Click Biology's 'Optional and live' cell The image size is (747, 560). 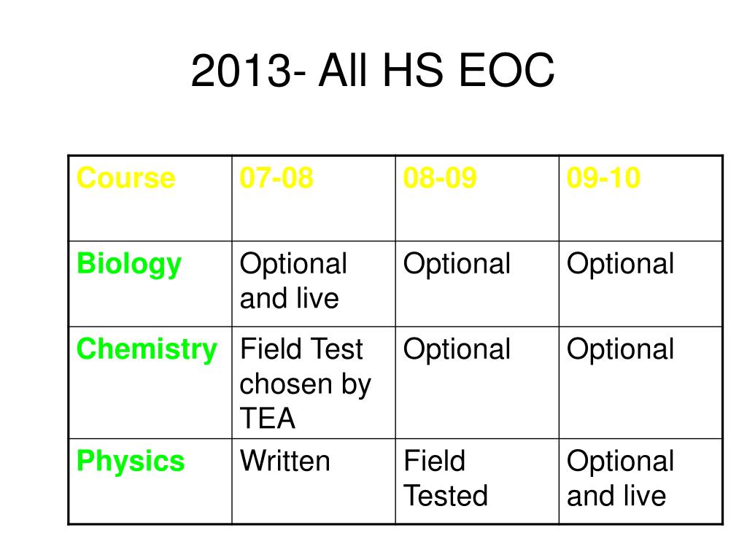coord(314,284)
